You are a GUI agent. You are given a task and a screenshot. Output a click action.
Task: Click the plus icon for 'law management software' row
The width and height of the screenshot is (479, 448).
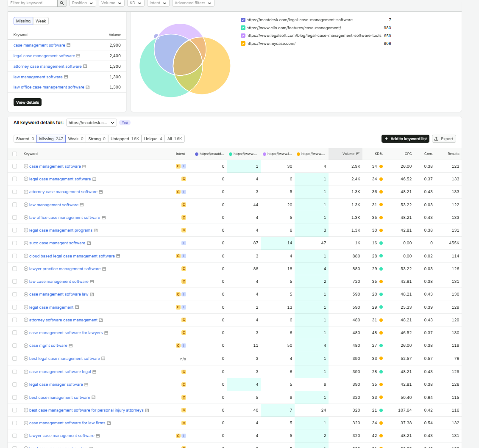click(x=26, y=205)
